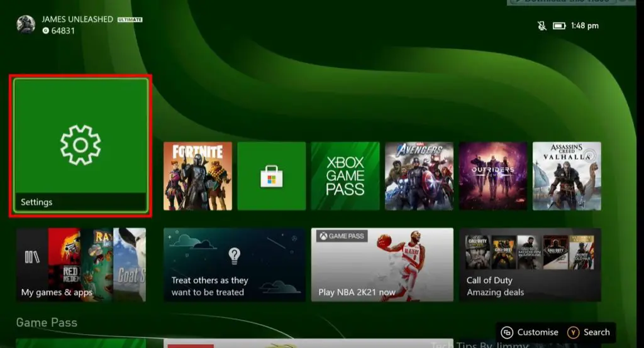Launch Assassin's Creed Valhalla tile
The image size is (644, 348).
point(567,176)
